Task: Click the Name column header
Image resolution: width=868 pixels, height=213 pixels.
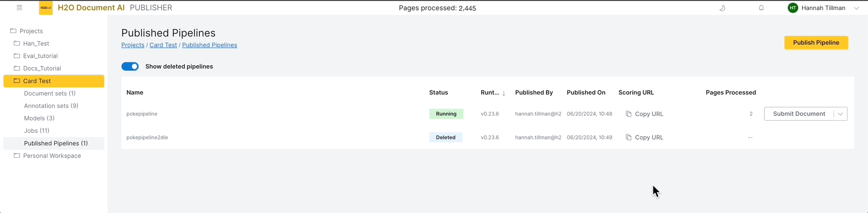Action: point(135,93)
